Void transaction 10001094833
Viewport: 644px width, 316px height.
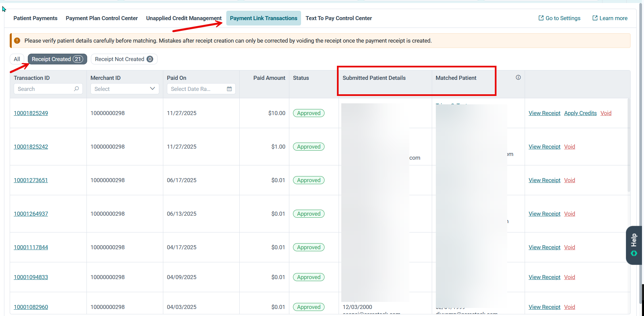pyautogui.click(x=570, y=277)
